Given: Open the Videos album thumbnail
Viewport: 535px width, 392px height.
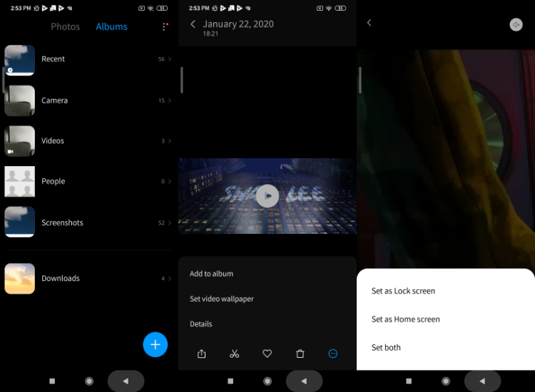Looking at the screenshot, I should tap(20, 141).
